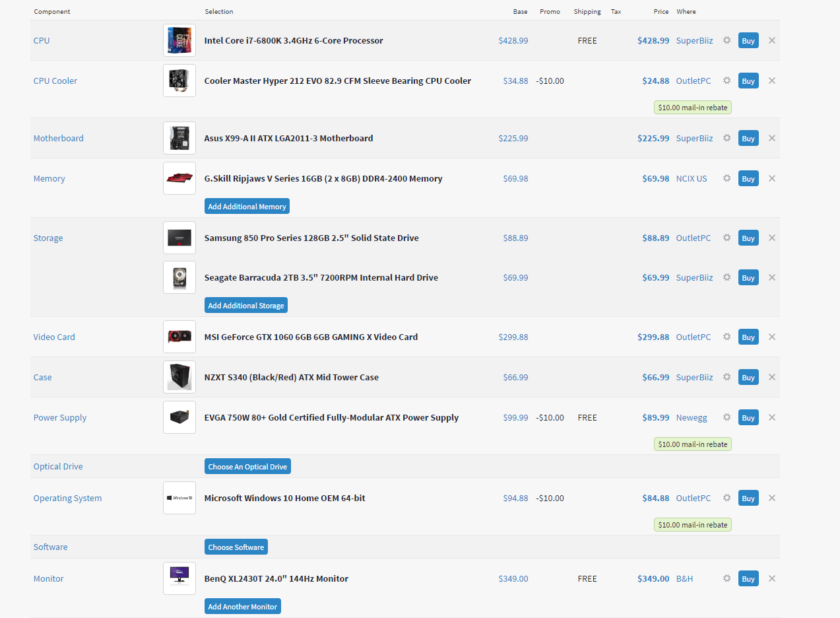Open the Power Supply category link
This screenshot has height=618, width=840.
(x=60, y=417)
